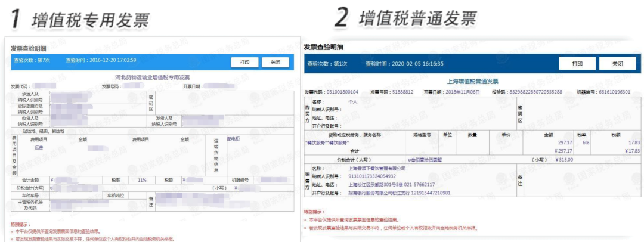644x242 pixels.
Task: Print the 上海增值税普通发票 verification result
Action: click(577, 64)
